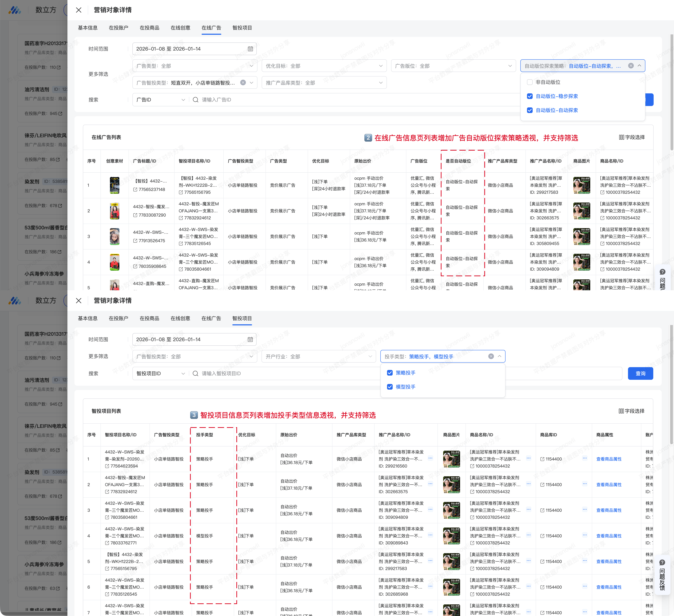Image resolution: width=674 pixels, height=616 pixels.
Task: Switch to 在投商品 tab in lower panel
Action: click(x=149, y=318)
